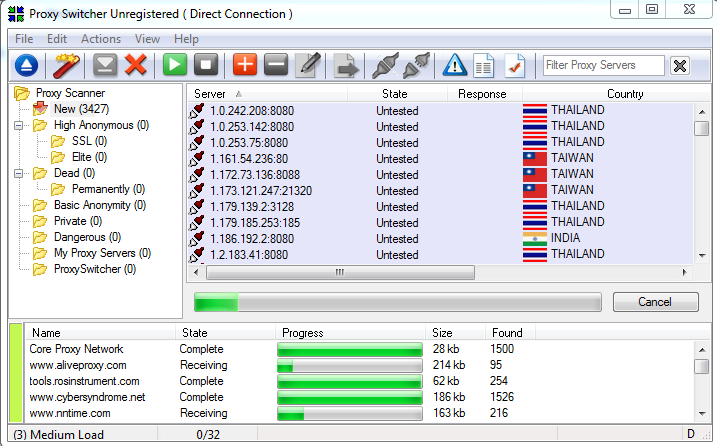Viewport: 717px width, 446px height.
Task: Select the High Anonymous (0) folder
Action: click(x=102, y=125)
